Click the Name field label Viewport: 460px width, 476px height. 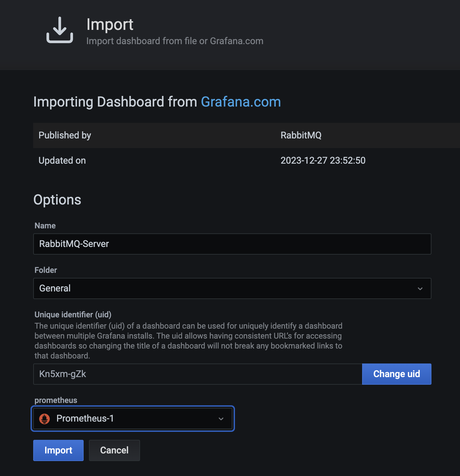click(45, 226)
